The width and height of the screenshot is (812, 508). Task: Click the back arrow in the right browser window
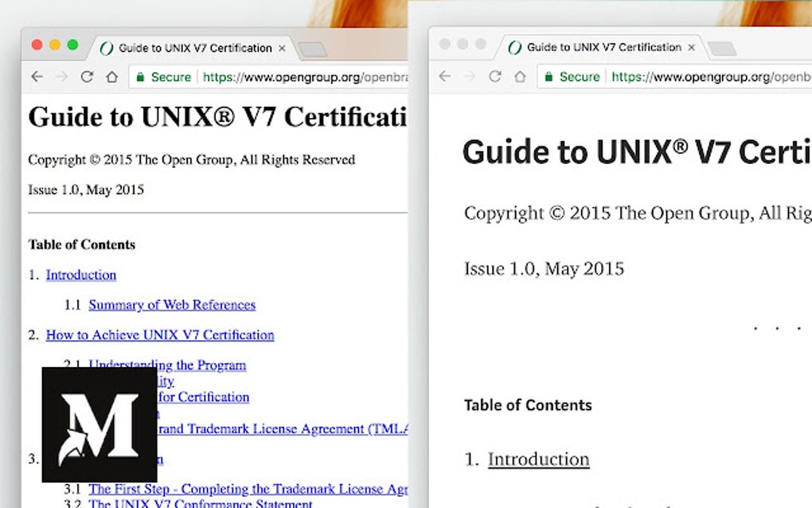coord(445,76)
